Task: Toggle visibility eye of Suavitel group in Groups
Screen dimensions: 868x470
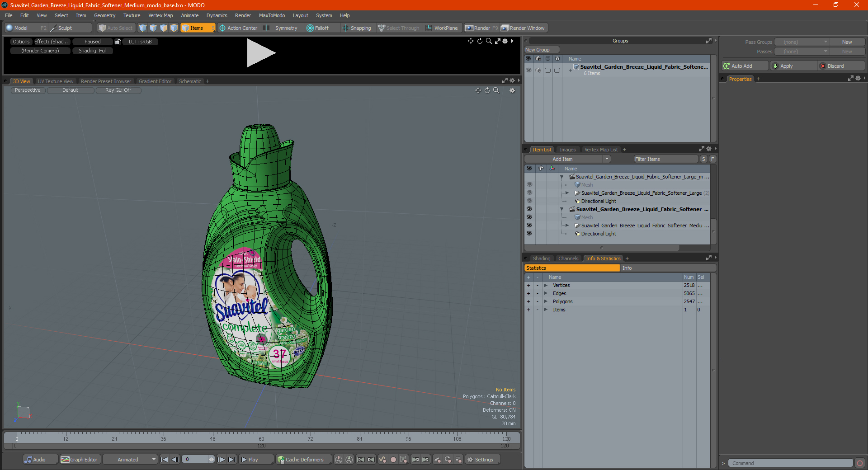Action: tap(528, 70)
